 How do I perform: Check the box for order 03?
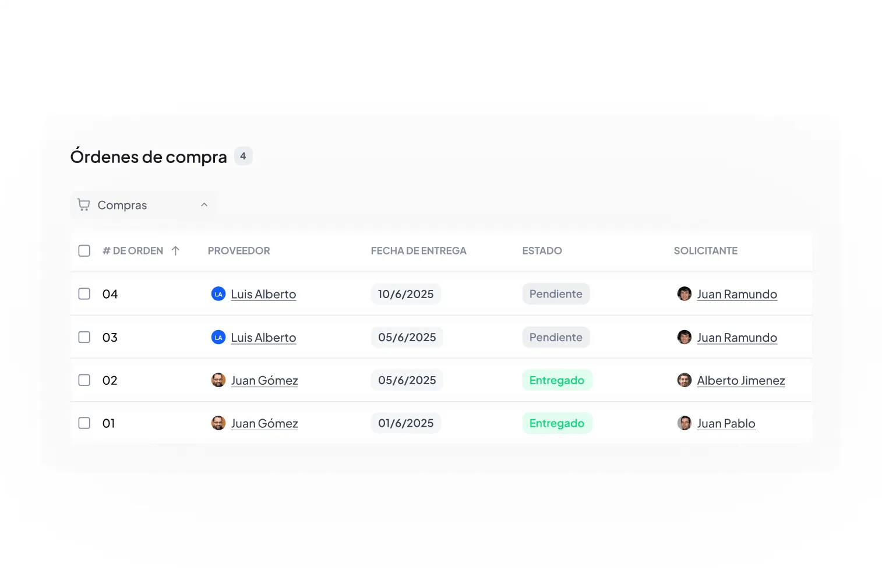(x=84, y=337)
